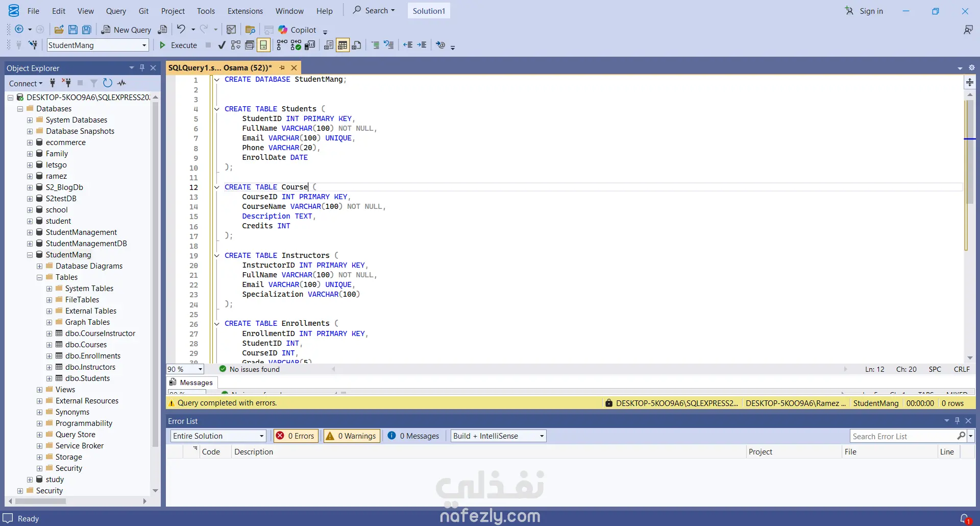Switch output to Results to Grid
This screenshot has width=980, height=526.
pyautogui.click(x=342, y=45)
